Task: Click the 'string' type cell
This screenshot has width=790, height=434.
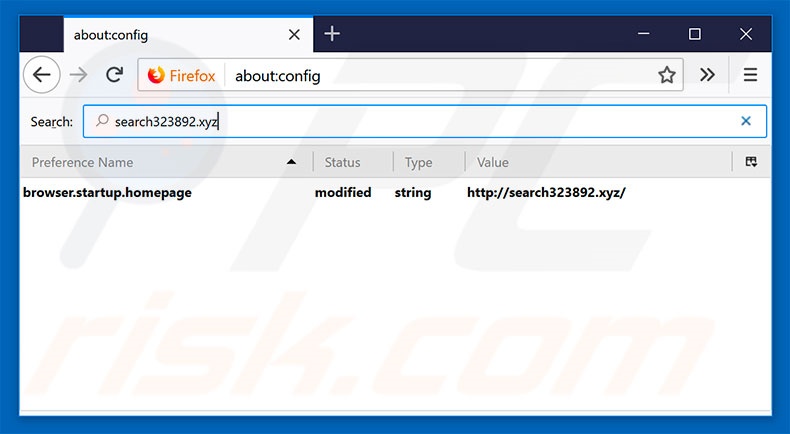Action: 413,193
